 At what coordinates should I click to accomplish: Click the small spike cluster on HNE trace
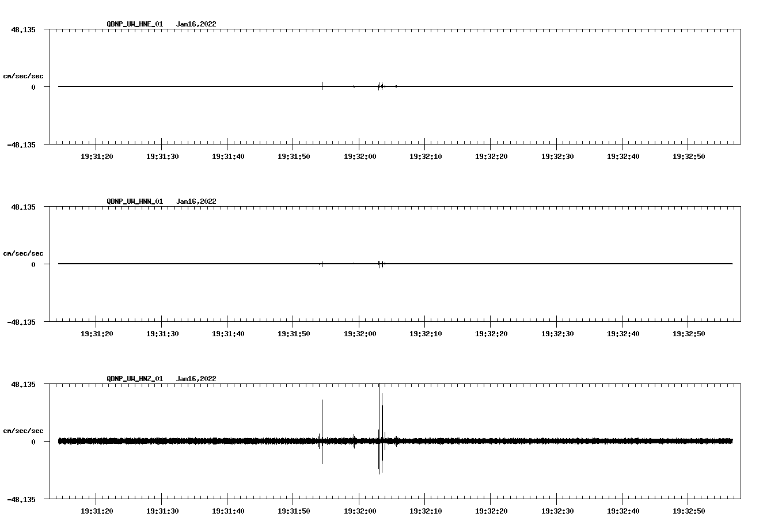(381, 86)
